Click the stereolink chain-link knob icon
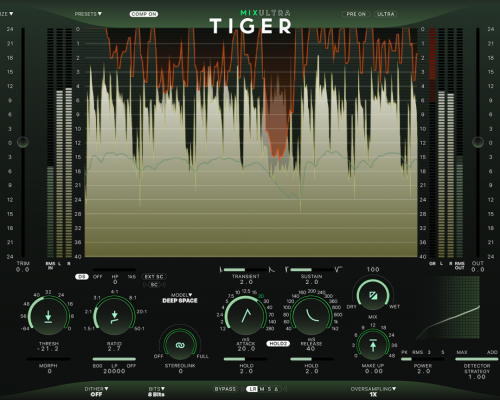Viewport: 500px width, 400px height. click(180, 345)
